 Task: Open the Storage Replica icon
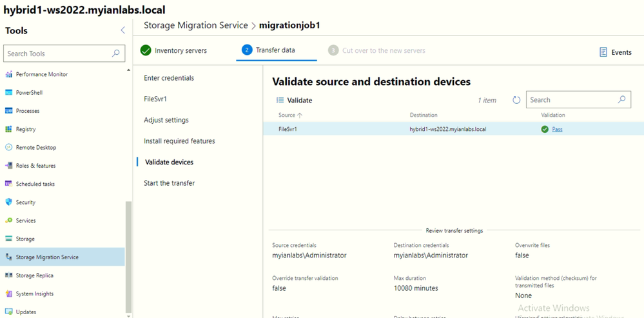(x=9, y=275)
